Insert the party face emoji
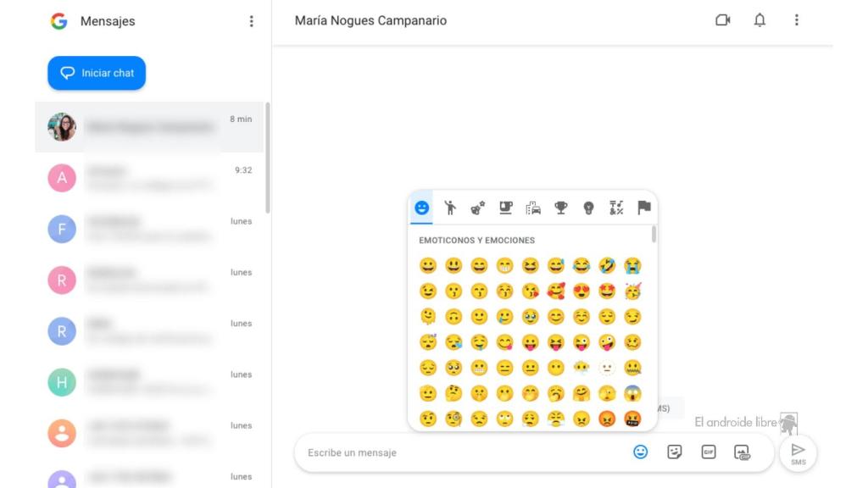 pos(632,291)
